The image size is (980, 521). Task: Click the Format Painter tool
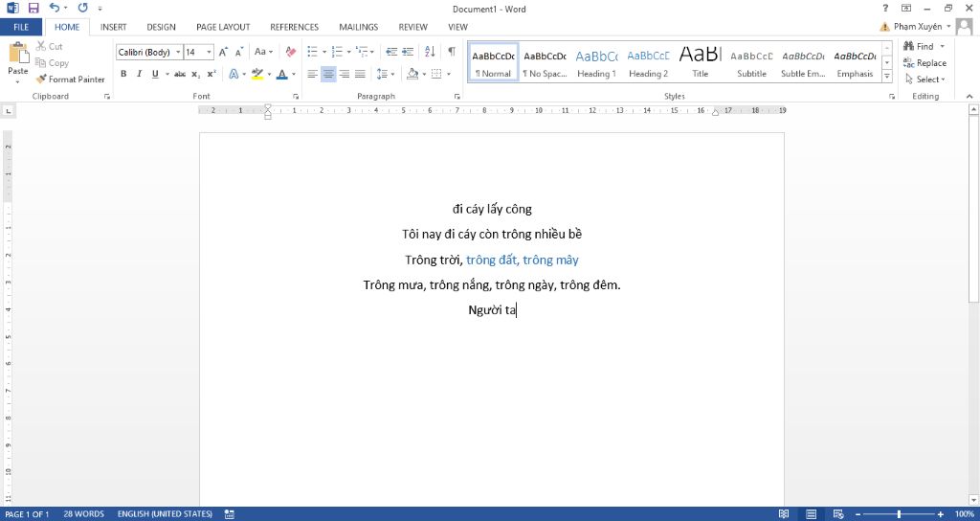[x=70, y=79]
